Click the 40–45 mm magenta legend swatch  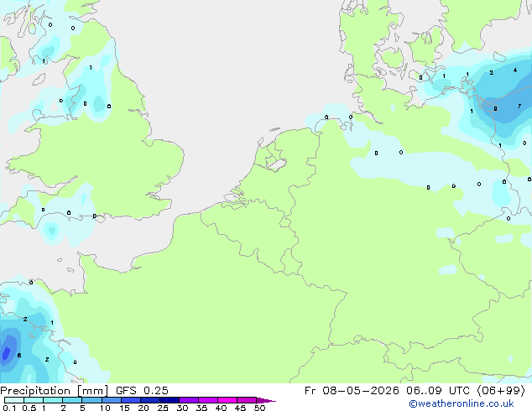click(x=227, y=400)
